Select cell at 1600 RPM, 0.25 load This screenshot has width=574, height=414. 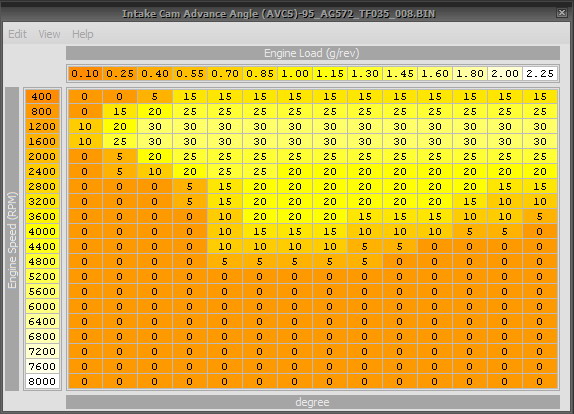tap(120, 142)
